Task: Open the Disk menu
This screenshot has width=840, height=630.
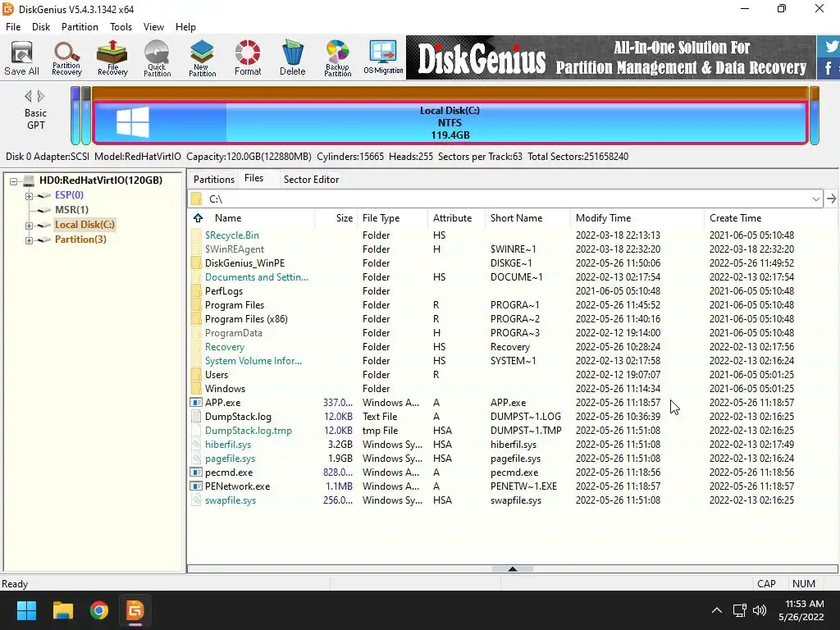Action: click(41, 27)
